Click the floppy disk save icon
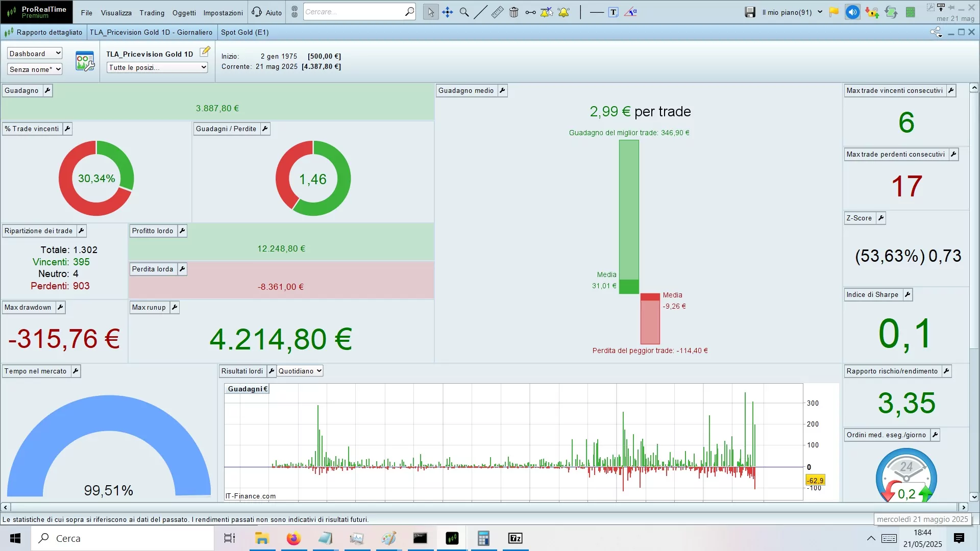This screenshot has height=551, width=980. tap(750, 12)
